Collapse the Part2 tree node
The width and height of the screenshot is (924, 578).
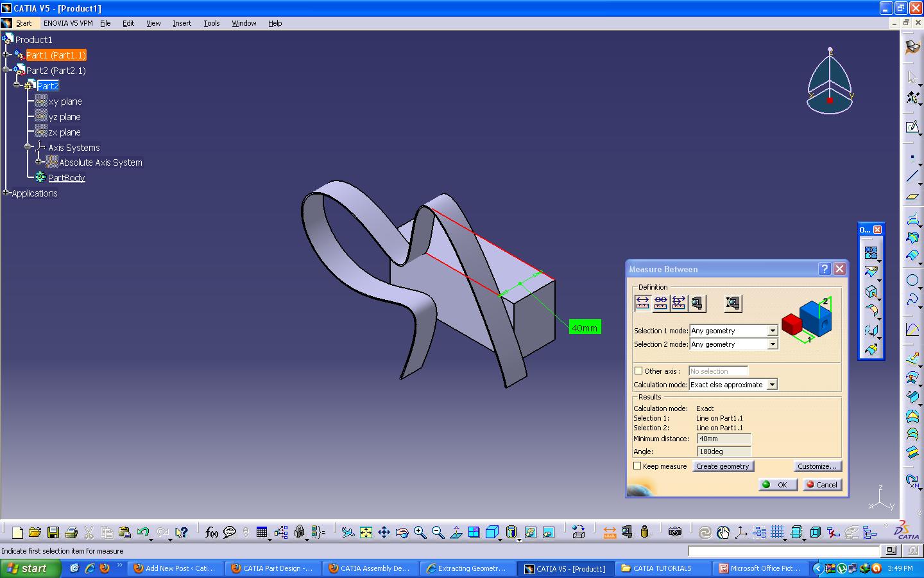click(18, 85)
